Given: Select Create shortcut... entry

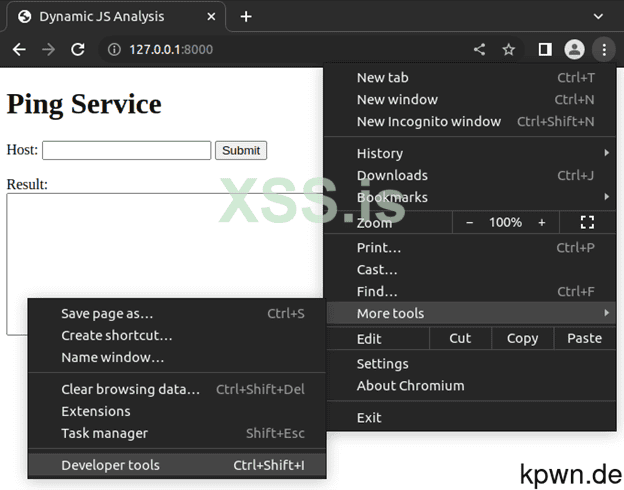Looking at the screenshot, I should [x=177, y=336].
